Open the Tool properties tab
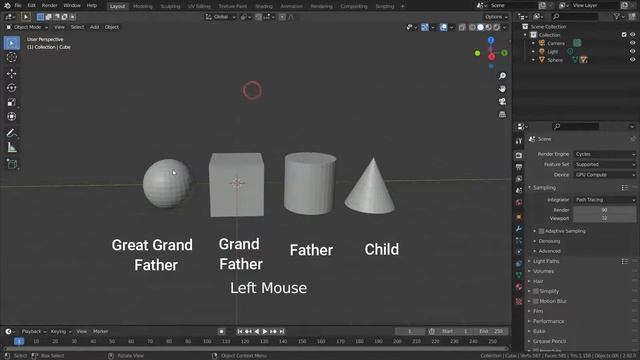The height and width of the screenshot is (360, 640). click(x=519, y=141)
